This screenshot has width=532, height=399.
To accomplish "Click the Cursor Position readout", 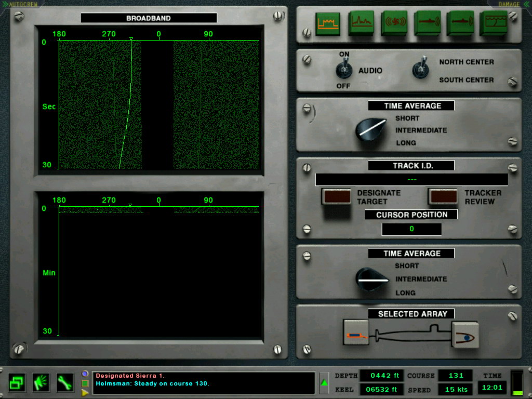I will tap(411, 229).
